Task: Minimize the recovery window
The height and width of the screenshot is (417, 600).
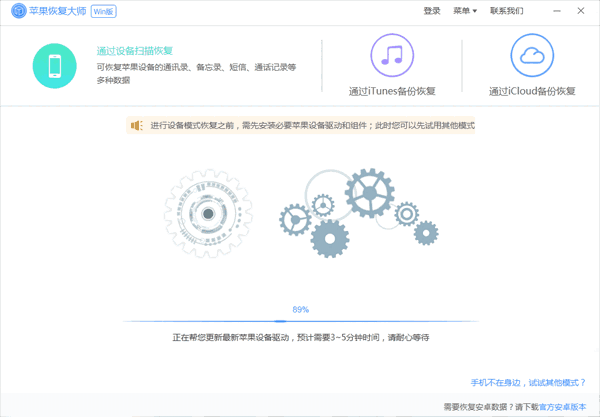Action: click(557, 11)
